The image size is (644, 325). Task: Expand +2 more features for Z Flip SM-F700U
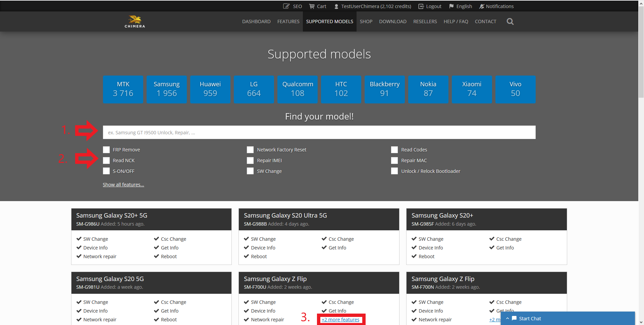pos(340,320)
